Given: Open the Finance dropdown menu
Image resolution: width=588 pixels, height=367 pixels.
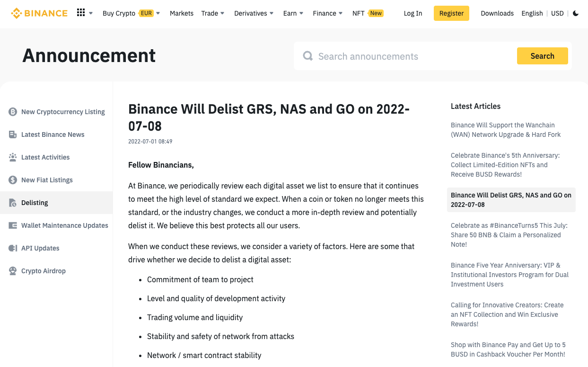Looking at the screenshot, I should point(328,13).
